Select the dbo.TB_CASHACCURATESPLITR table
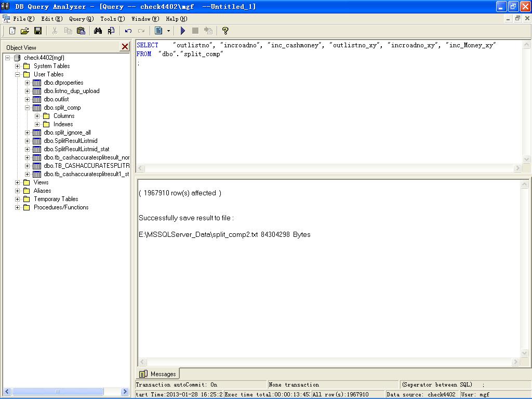Viewport: 532px width, 399px height. [87, 166]
